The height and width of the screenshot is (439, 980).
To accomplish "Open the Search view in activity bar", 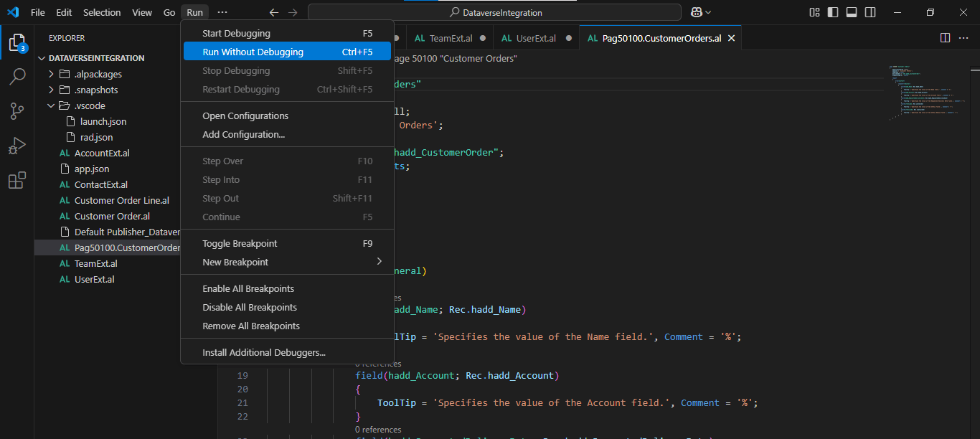I will [17, 77].
